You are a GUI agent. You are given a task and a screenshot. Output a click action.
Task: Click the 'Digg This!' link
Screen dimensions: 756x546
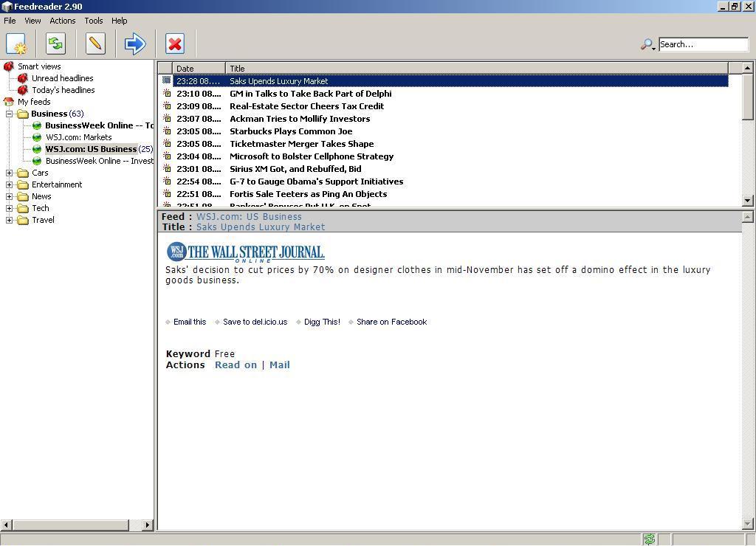[322, 322]
